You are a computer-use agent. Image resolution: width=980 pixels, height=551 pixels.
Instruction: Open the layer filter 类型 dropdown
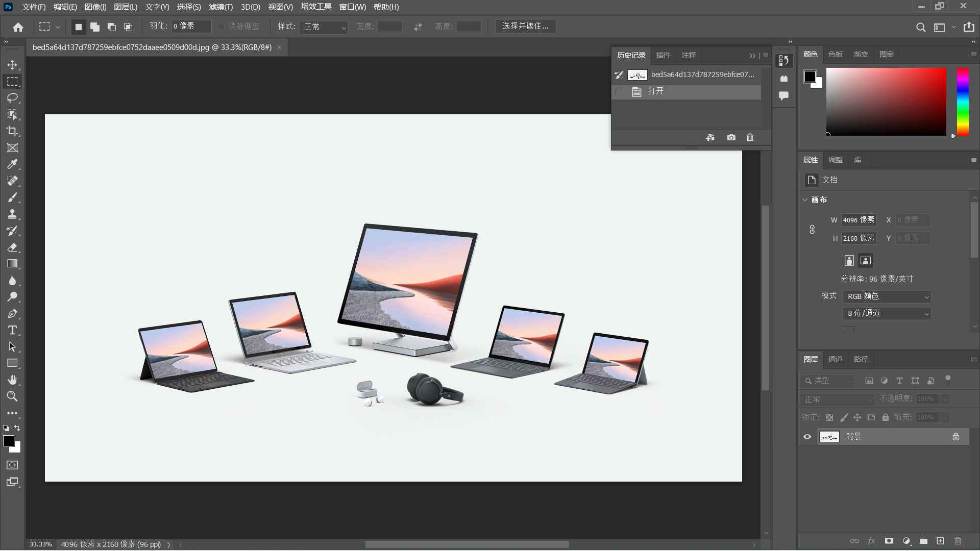pyautogui.click(x=827, y=381)
